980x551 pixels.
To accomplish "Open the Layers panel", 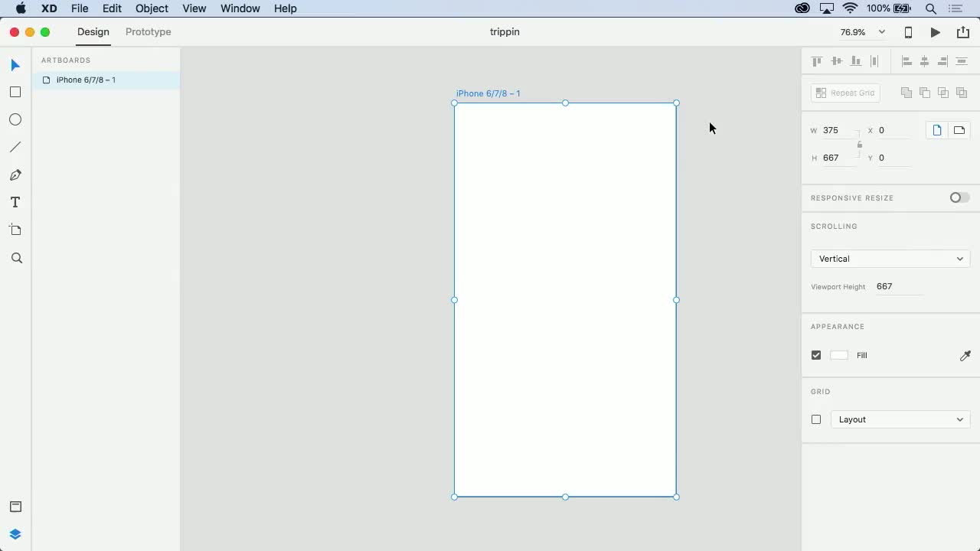I will 15,533.
